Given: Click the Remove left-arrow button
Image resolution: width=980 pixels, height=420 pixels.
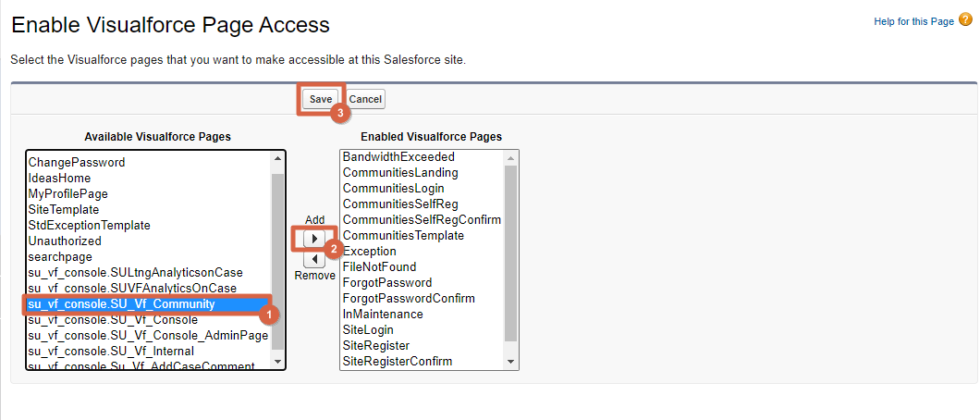Looking at the screenshot, I should [x=314, y=260].
